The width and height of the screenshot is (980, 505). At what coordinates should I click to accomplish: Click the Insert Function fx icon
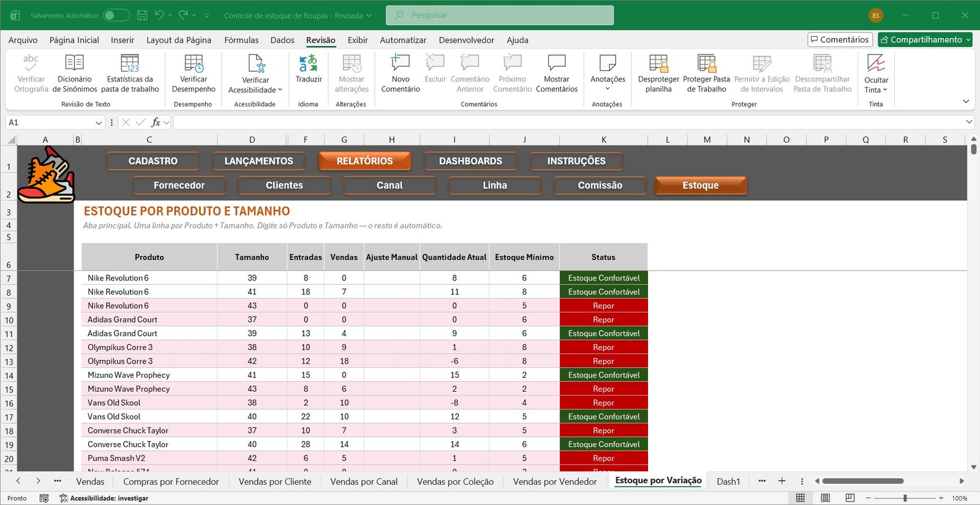point(156,122)
